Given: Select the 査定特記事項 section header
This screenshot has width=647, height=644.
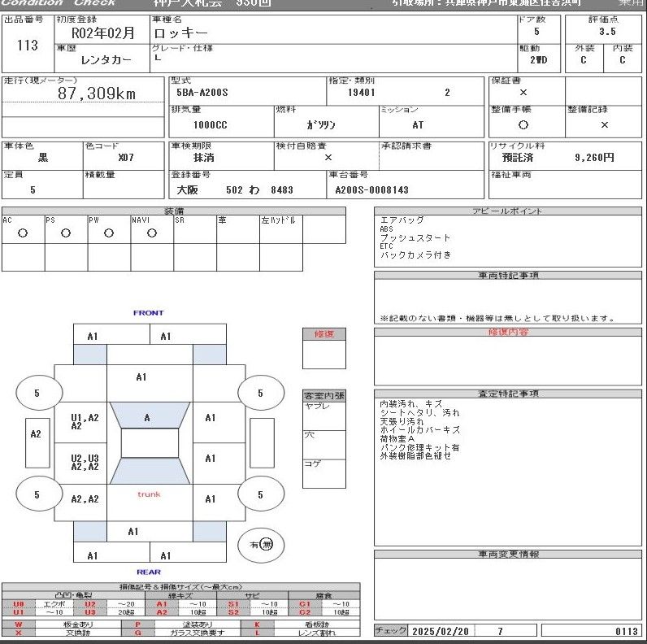Looking at the screenshot, I should pos(507,394).
